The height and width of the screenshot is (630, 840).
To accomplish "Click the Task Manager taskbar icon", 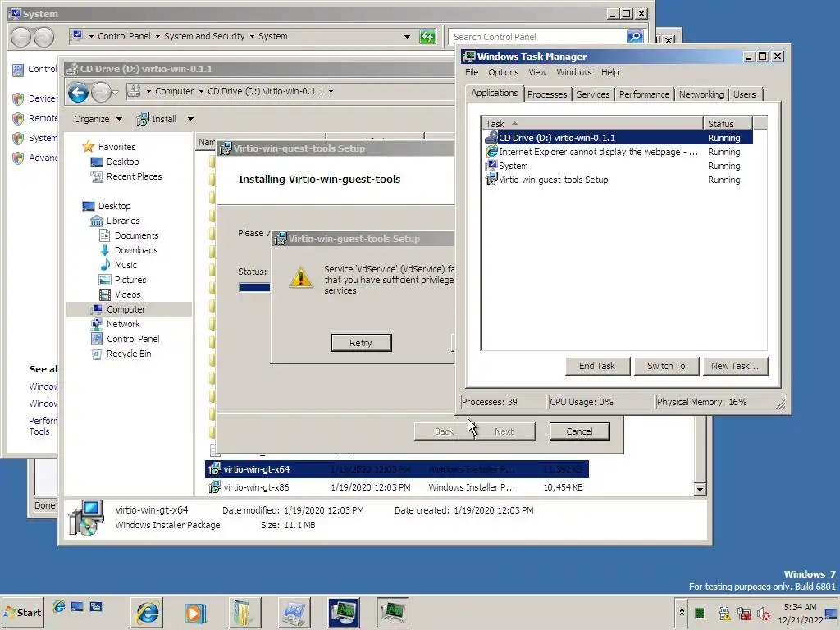I will [392, 612].
